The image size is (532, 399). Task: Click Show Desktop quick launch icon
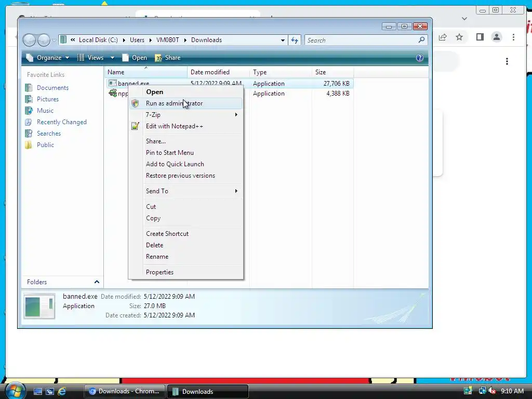(x=37, y=392)
